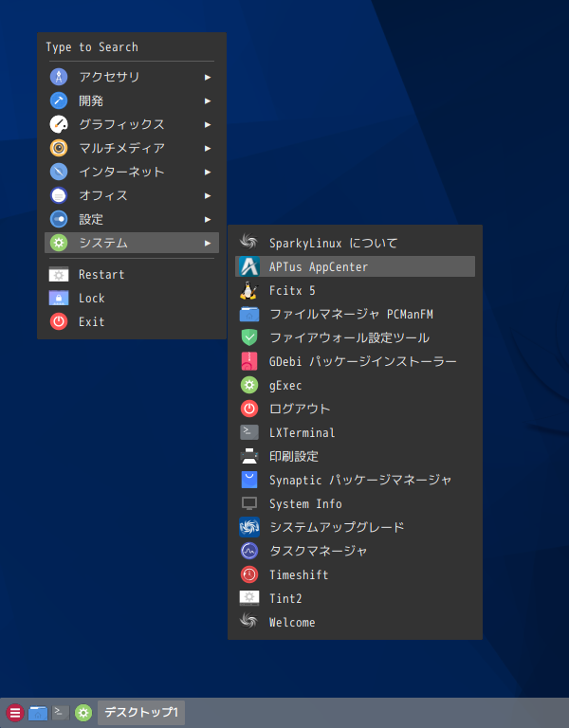Click the Welcome swirl icon

pos(249,621)
